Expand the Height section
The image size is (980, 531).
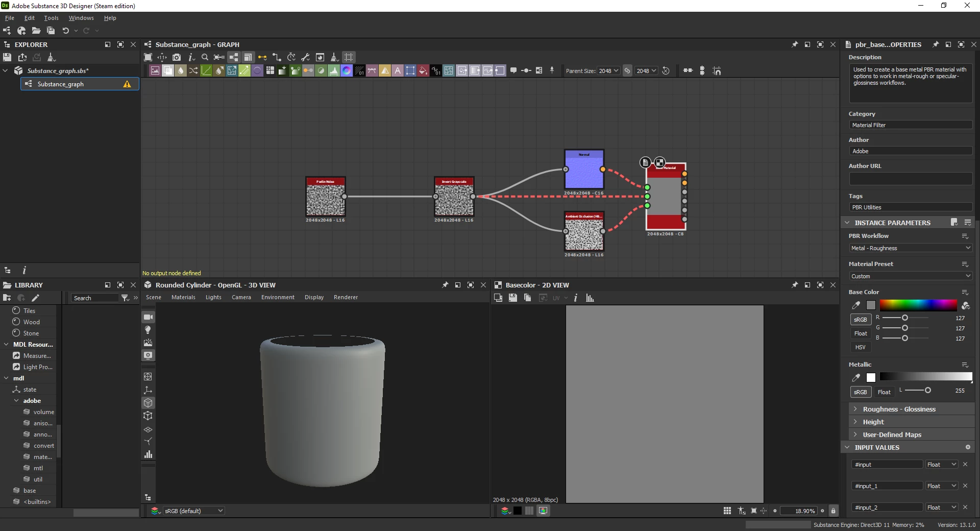point(911,422)
